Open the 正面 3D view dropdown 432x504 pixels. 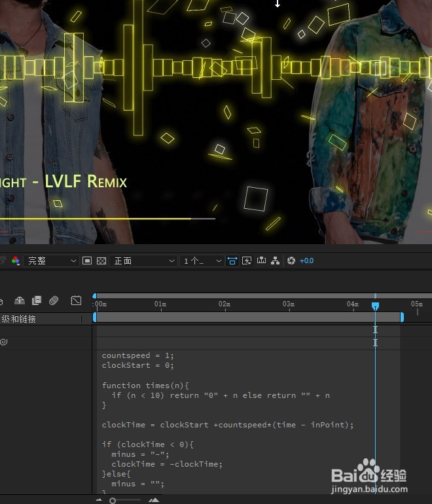pyautogui.click(x=143, y=261)
